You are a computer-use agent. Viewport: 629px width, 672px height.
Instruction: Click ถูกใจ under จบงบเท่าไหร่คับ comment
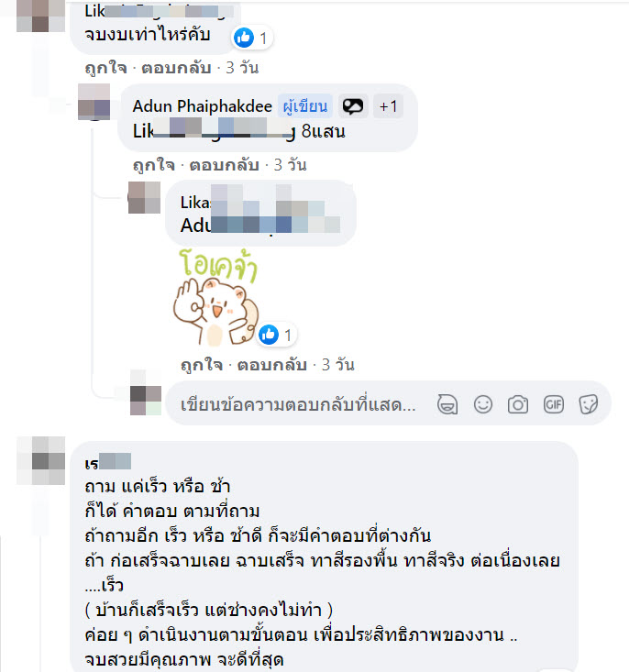click(x=105, y=68)
